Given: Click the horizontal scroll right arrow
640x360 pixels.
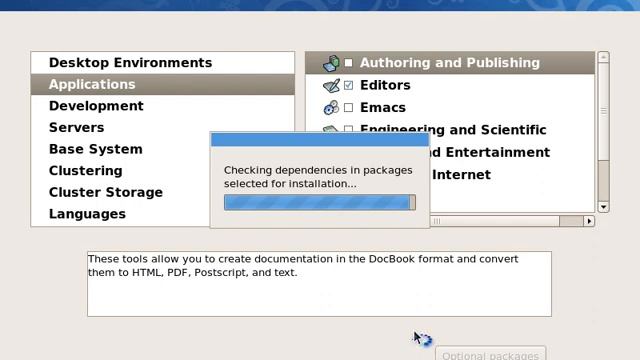Looking at the screenshot, I should coord(589,221).
